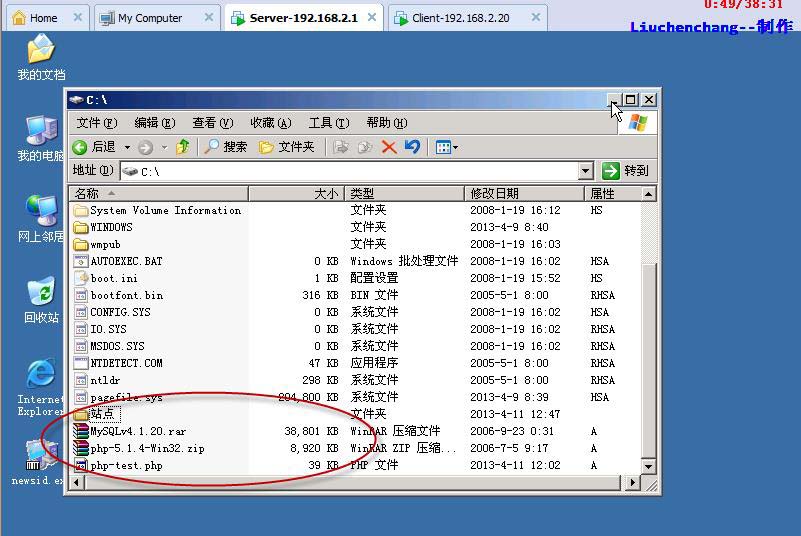This screenshot has width=801, height=536.
Task: Open the 帮助(H) menu
Action: pyautogui.click(x=387, y=123)
